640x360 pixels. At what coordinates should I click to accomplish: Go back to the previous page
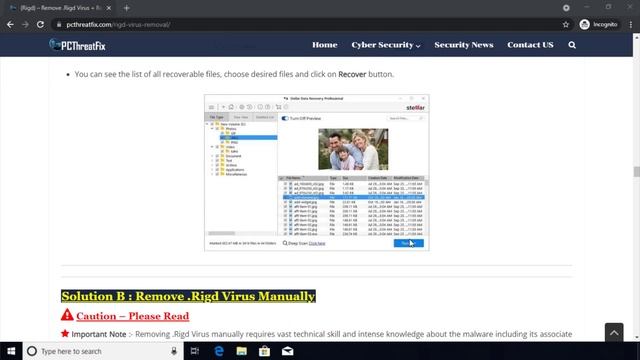[10, 24]
